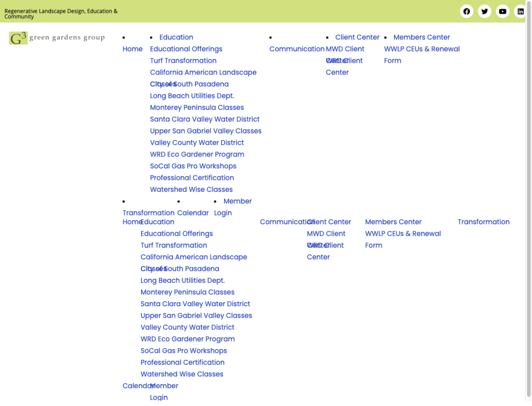The height and width of the screenshot is (406, 532).
Task: Open Education in the bulleted menu
Action: (176, 37)
